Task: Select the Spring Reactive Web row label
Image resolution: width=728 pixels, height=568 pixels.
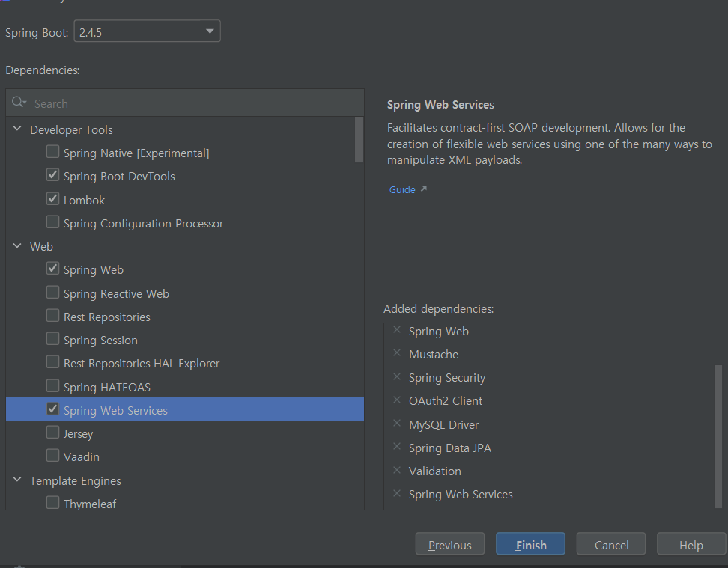Action: [x=117, y=294]
